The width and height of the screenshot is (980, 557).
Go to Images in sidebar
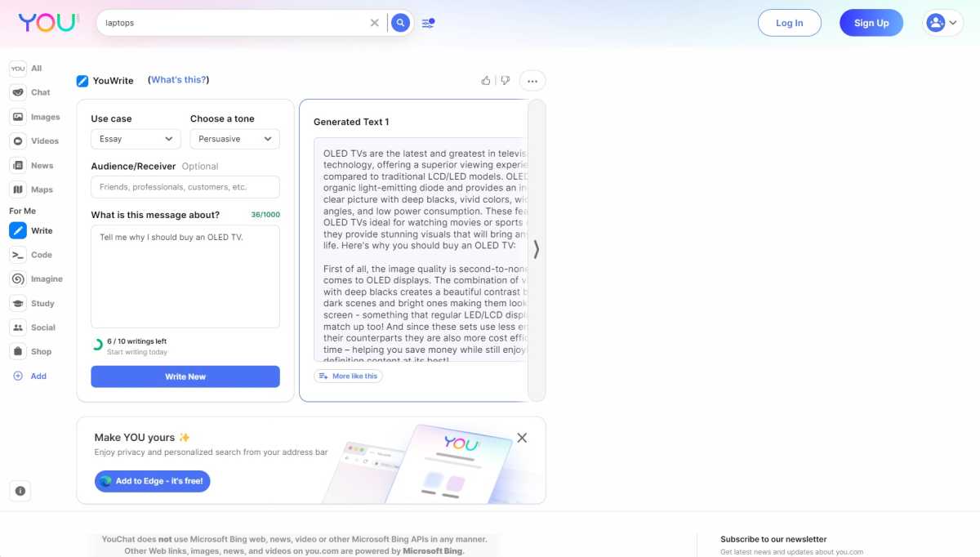tap(35, 117)
